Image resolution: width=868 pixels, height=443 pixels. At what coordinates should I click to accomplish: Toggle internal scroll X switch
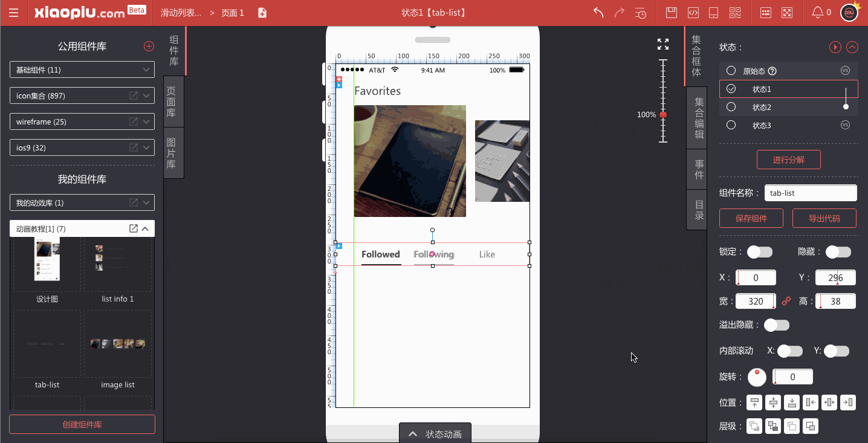(x=790, y=351)
